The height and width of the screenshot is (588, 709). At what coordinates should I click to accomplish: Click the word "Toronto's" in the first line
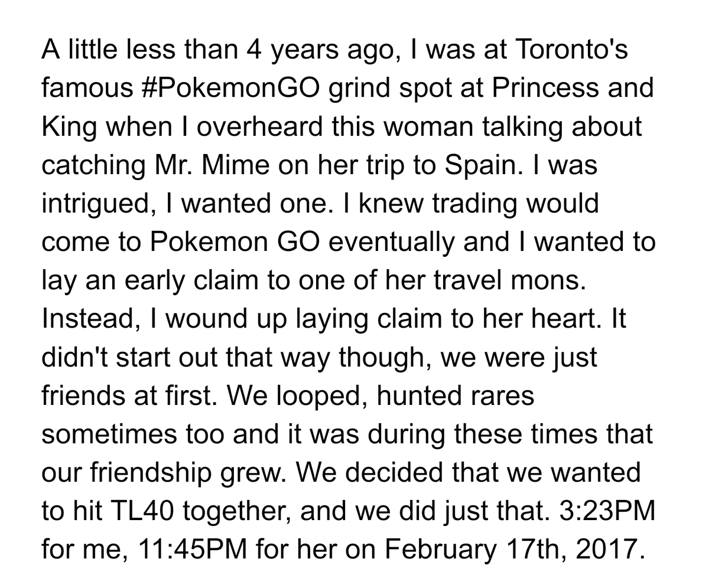[x=572, y=50]
